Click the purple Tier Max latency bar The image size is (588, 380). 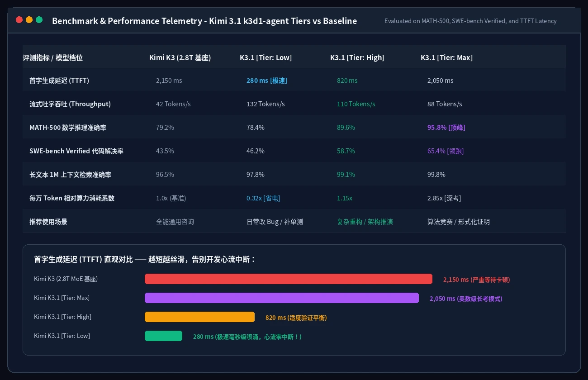(x=282, y=298)
